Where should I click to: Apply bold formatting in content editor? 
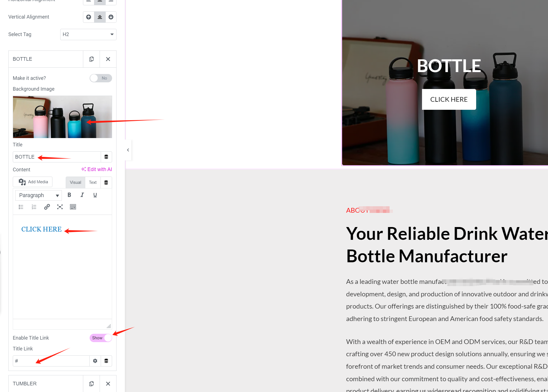tap(69, 195)
